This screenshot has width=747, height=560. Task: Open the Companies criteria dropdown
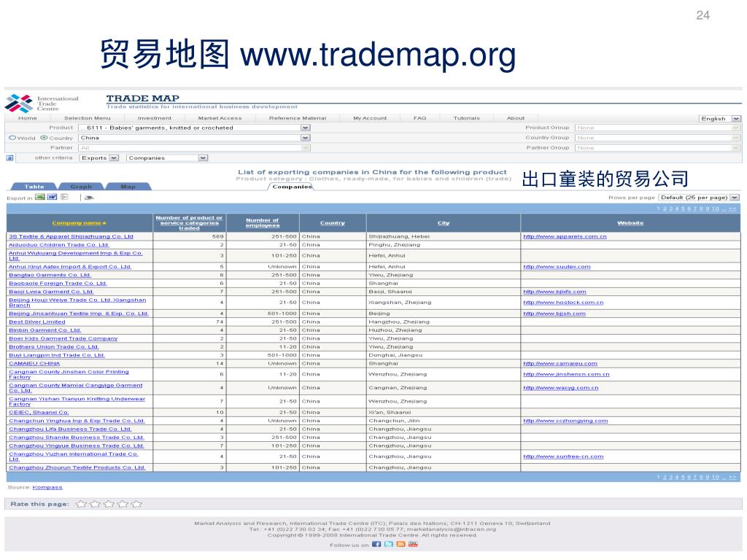(167, 157)
